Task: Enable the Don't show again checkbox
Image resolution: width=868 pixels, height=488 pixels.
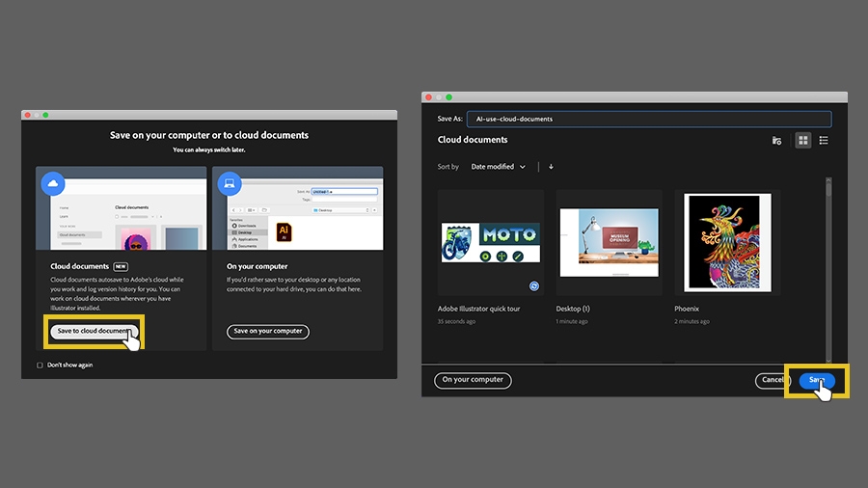Action: pyautogui.click(x=40, y=366)
